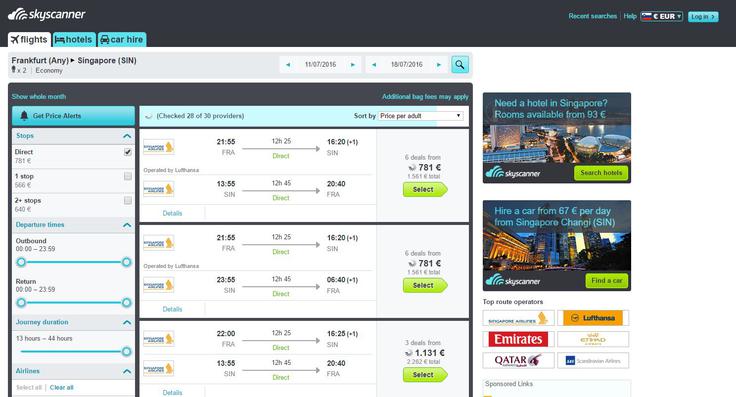The height and width of the screenshot is (397, 736).
Task: Click the bed icon on hotels tab
Action: 60,40
